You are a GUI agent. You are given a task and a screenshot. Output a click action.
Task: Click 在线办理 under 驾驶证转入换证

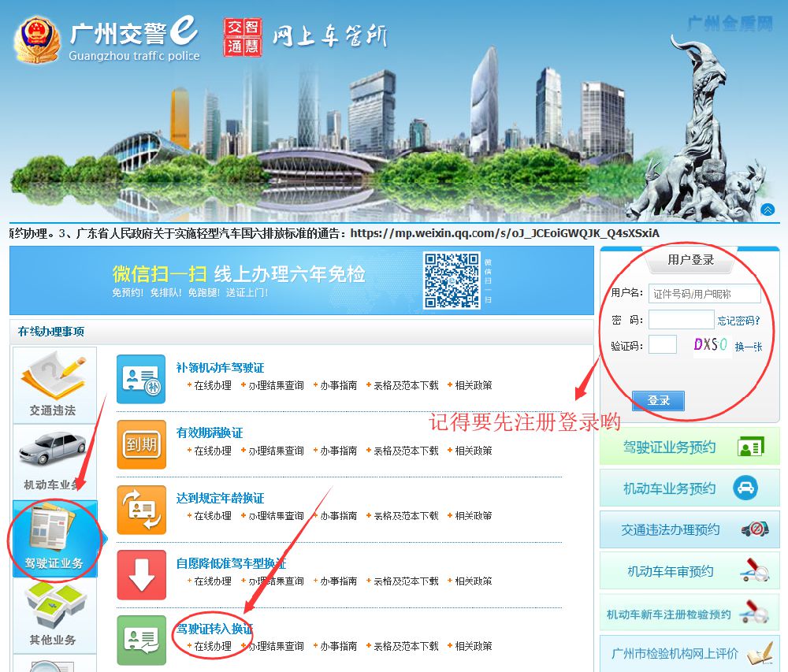[x=213, y=646]
